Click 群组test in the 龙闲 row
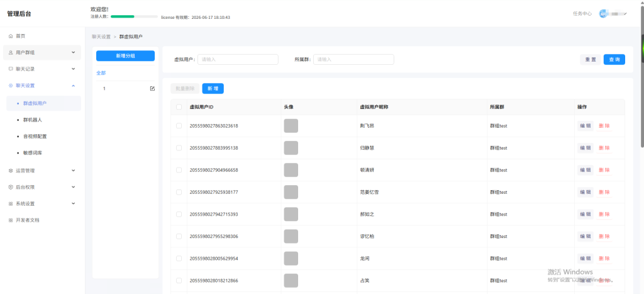Screen dimensions: 644x294 click(x=499, y=259)
